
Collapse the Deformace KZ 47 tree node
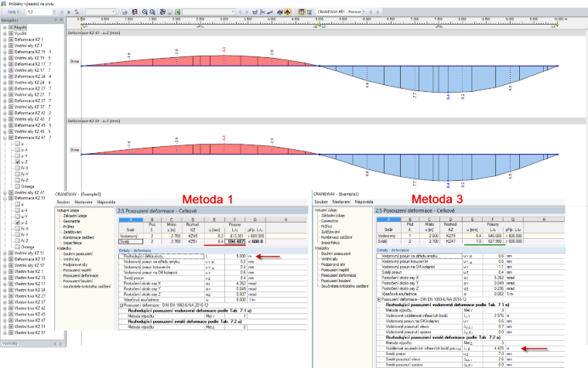pos(5,138)
